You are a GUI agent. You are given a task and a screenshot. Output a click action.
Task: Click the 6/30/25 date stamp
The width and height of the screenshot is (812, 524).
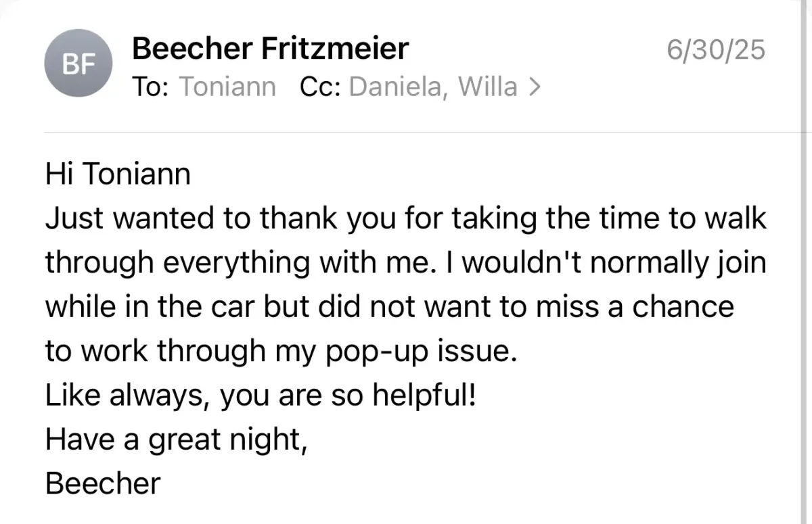pyautogui.click(x=715, y=51)
